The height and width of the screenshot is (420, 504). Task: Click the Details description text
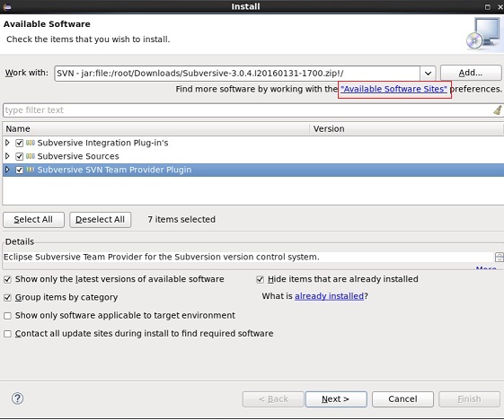162,257
